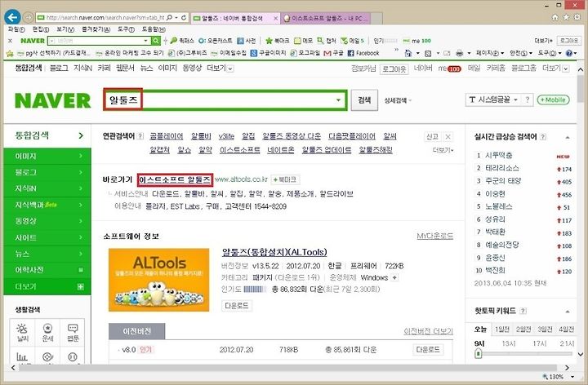Screen dimensions: 588x385
Task: Click the +북마크 button
Action: pos(285,179)
